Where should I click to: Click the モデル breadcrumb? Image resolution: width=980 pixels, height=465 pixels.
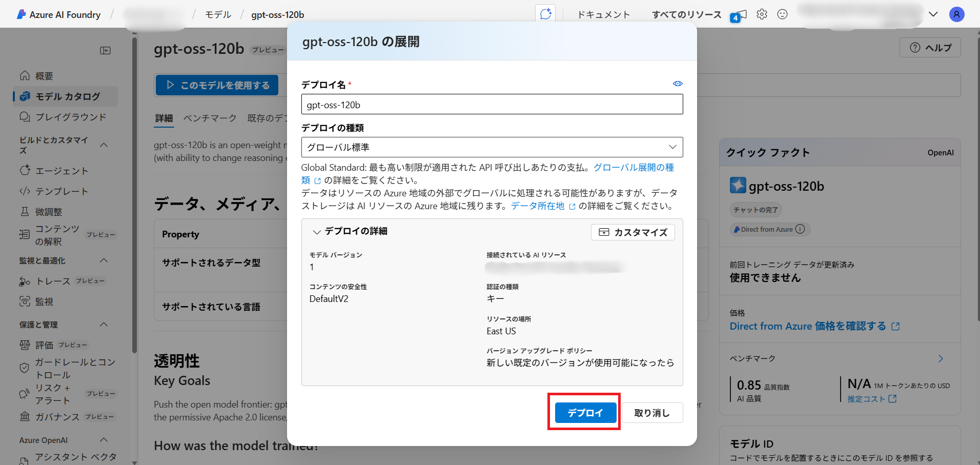(218, 14)
